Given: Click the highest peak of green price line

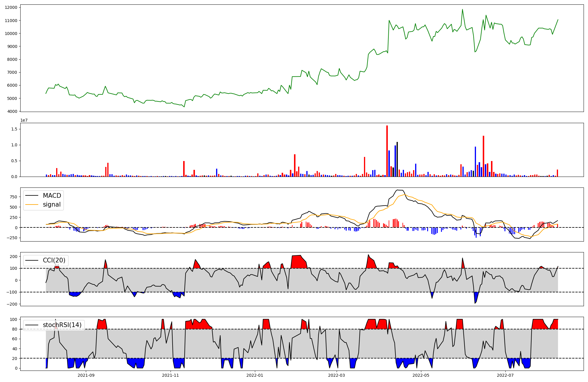Looking at the screenshot, I should (462, 9).
